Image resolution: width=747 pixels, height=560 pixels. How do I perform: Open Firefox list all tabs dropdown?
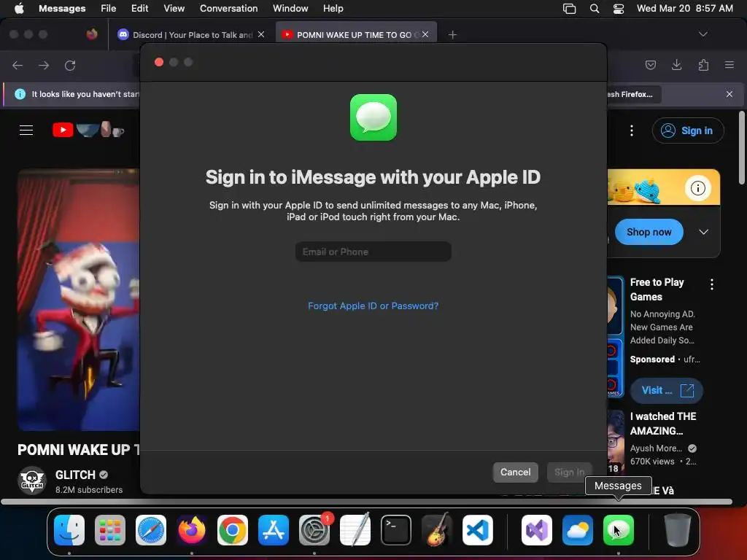[703, 34]
